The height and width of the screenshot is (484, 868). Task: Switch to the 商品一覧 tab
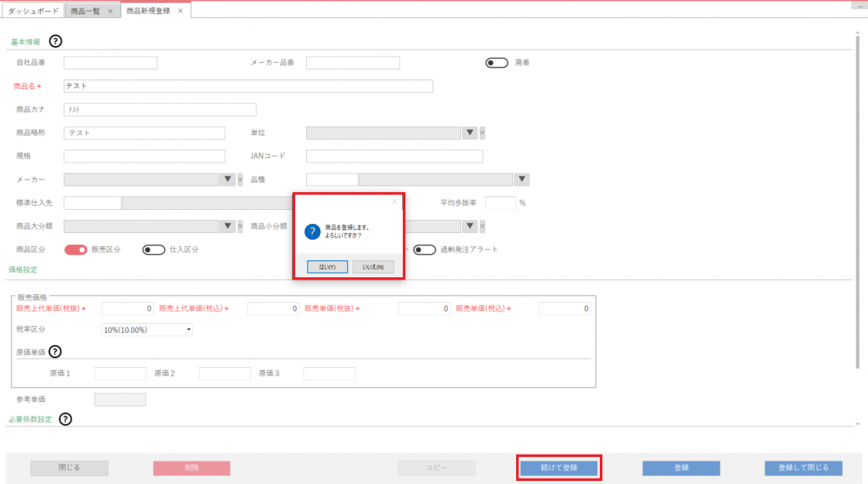point(87,12)
